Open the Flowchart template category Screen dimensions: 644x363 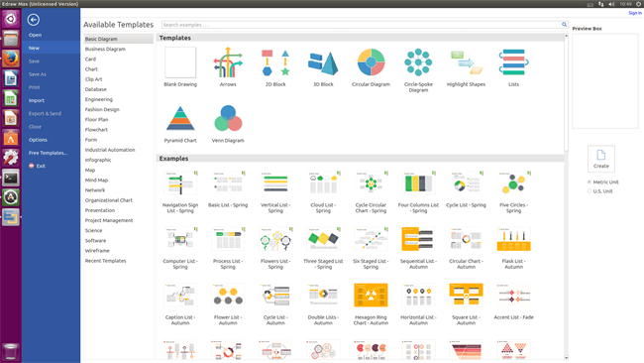click(96, 130)
